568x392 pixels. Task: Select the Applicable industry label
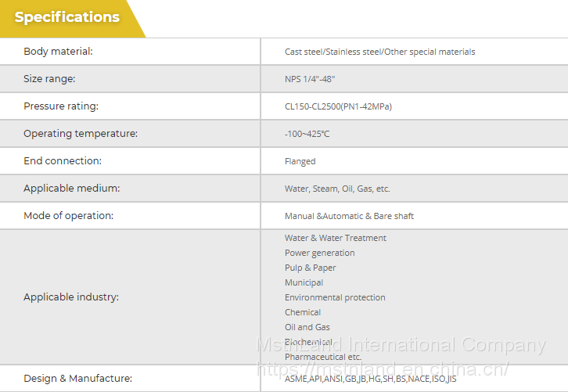coord(71,297)
